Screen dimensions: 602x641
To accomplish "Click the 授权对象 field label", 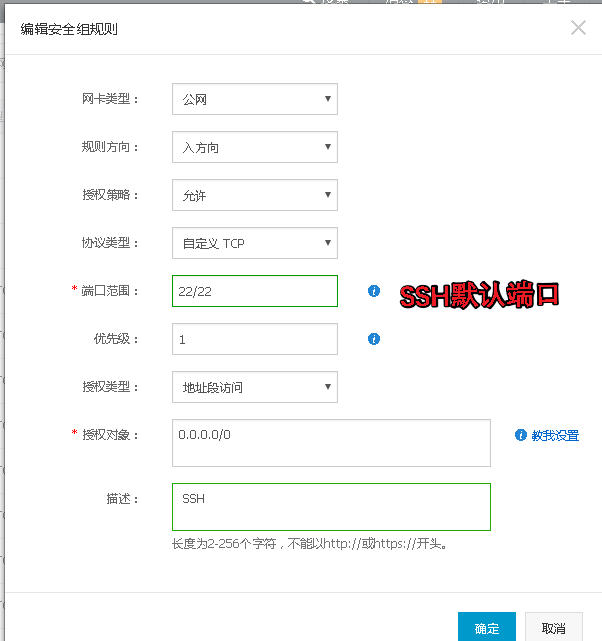I will (110, 435).
